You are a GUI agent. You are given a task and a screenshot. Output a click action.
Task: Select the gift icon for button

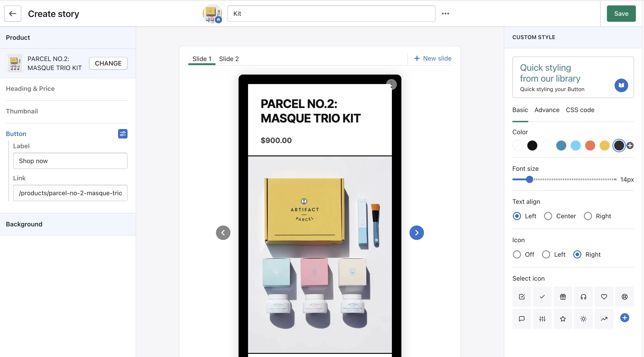(x=563, y=297)
